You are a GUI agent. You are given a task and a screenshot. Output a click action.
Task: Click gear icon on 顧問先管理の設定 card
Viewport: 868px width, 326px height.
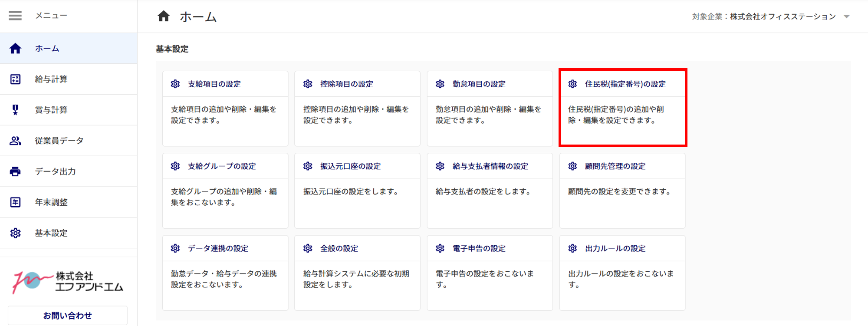coord(572,166)
